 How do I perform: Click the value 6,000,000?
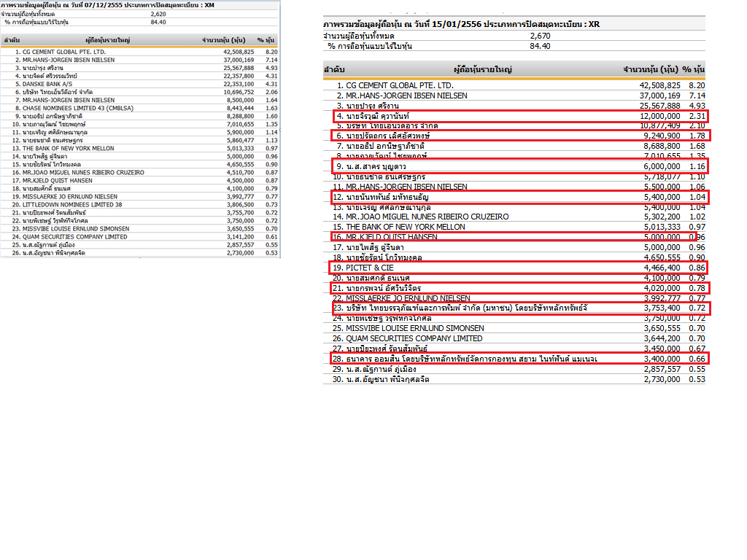[662, 166]
